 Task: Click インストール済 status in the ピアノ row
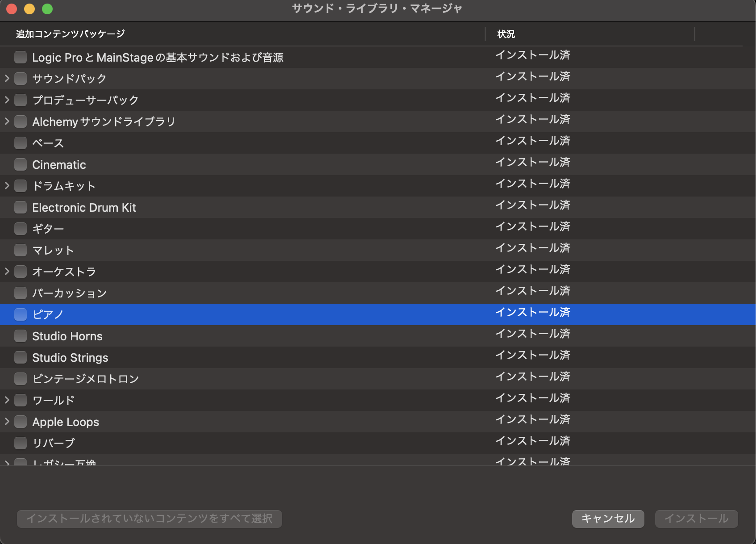coord(533,312)
